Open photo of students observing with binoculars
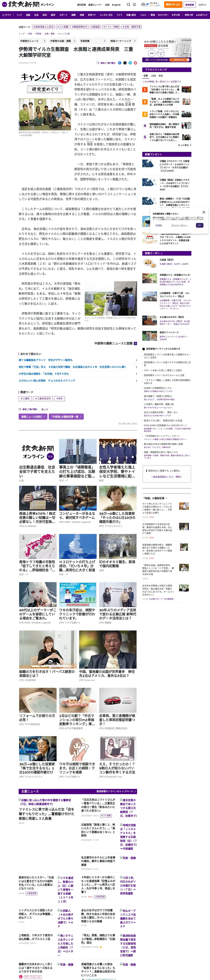The height and width of the screenshot is (980, 210). tap(111, 299)
